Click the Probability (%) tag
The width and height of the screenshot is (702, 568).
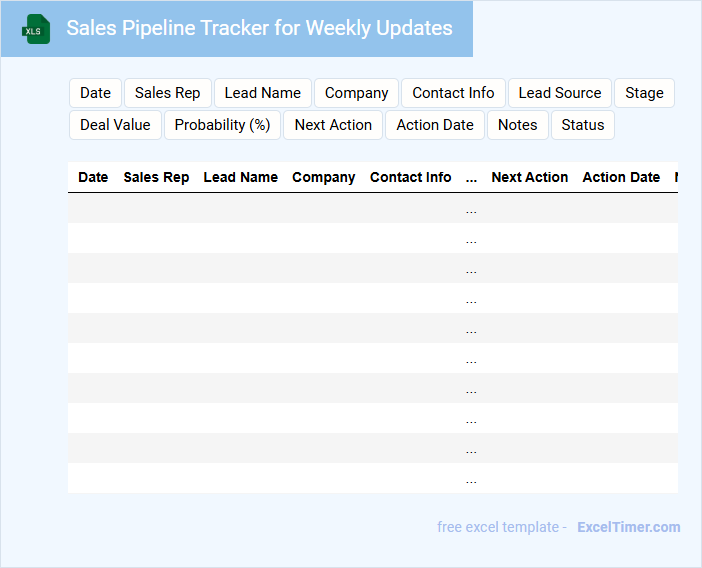(222, 125)
